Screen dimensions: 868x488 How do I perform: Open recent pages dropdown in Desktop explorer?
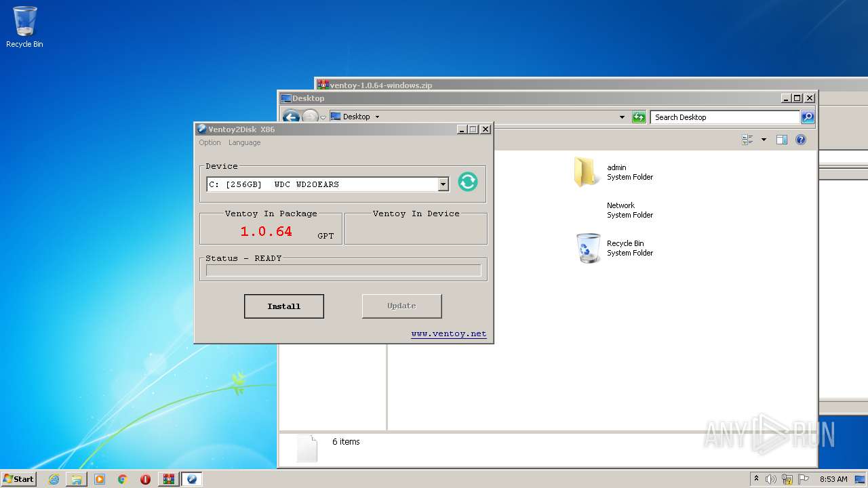[323, 117]
